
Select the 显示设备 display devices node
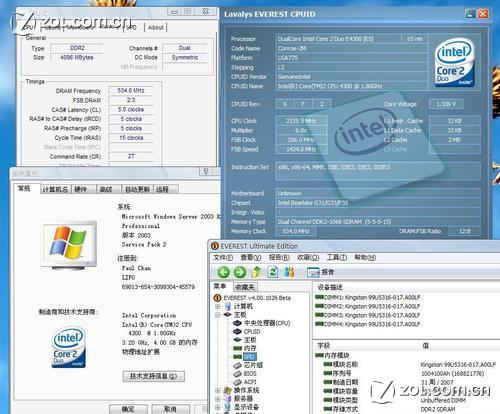point(246,407)
